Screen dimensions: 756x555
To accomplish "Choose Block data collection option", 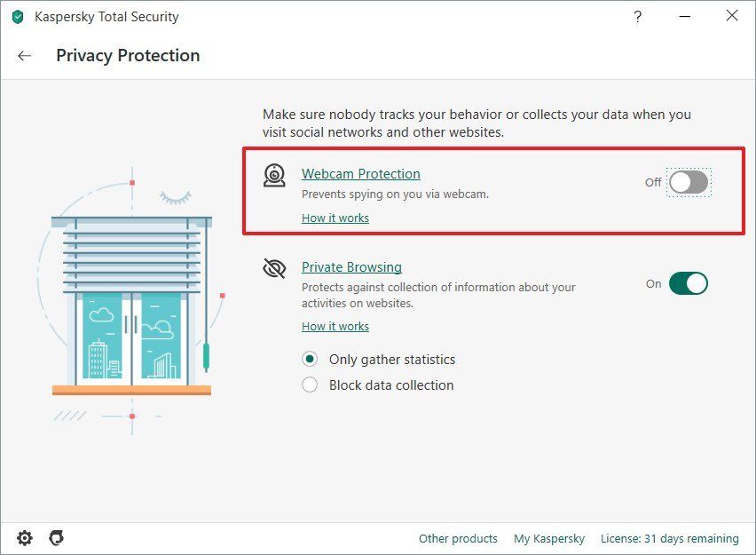I will coord(310,385).
